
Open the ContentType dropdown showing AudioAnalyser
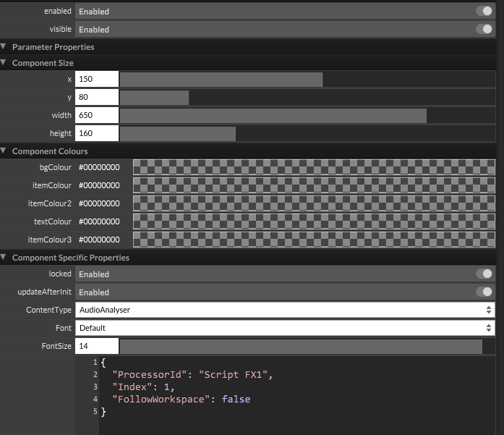(x=285, y=310)
